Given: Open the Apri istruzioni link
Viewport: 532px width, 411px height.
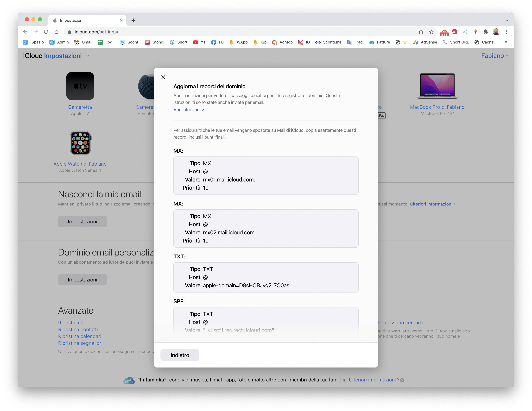Looking at the screenshot, I should click(x=189, y=110).
